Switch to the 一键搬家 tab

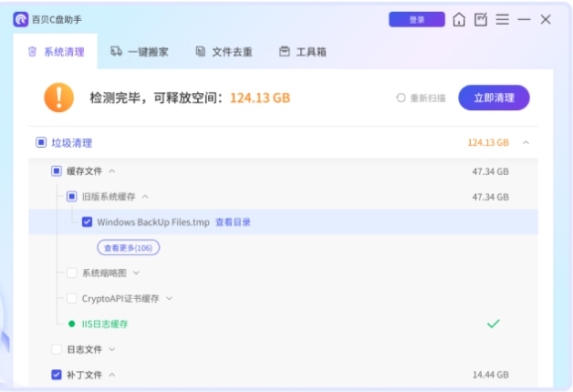click(x=140, y=51)
